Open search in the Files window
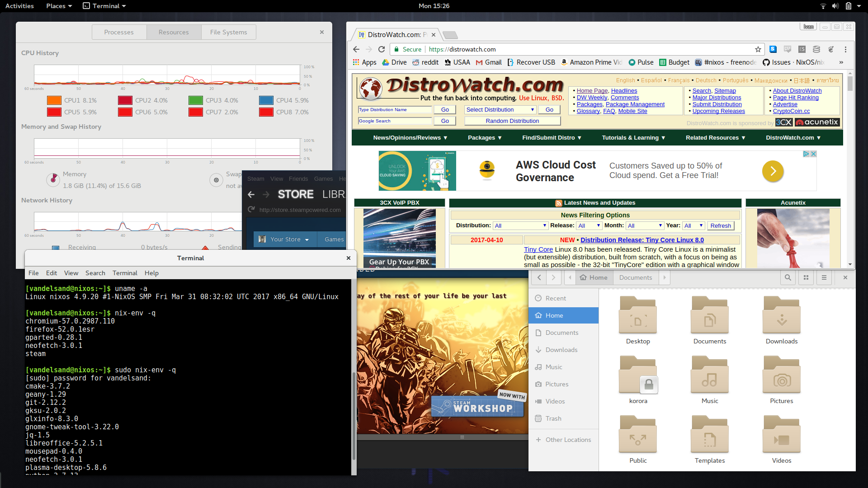Viewport: 868px width, 488px height. tap(788, 277)
